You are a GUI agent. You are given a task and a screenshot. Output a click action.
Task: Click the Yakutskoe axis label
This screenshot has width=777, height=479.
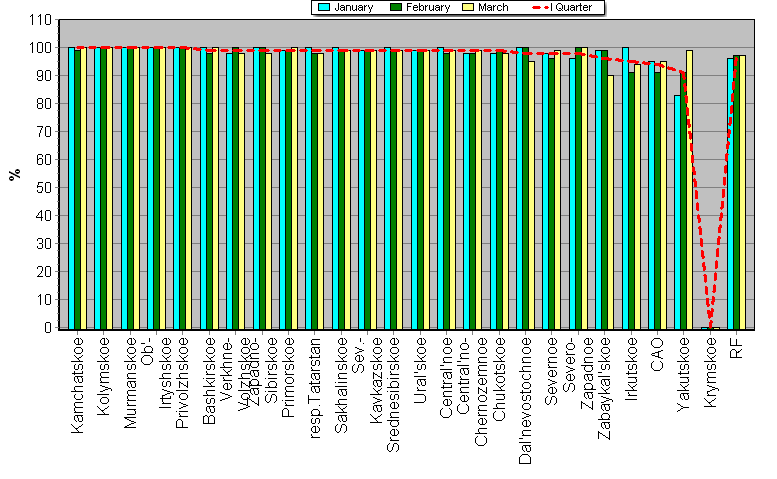683,374
